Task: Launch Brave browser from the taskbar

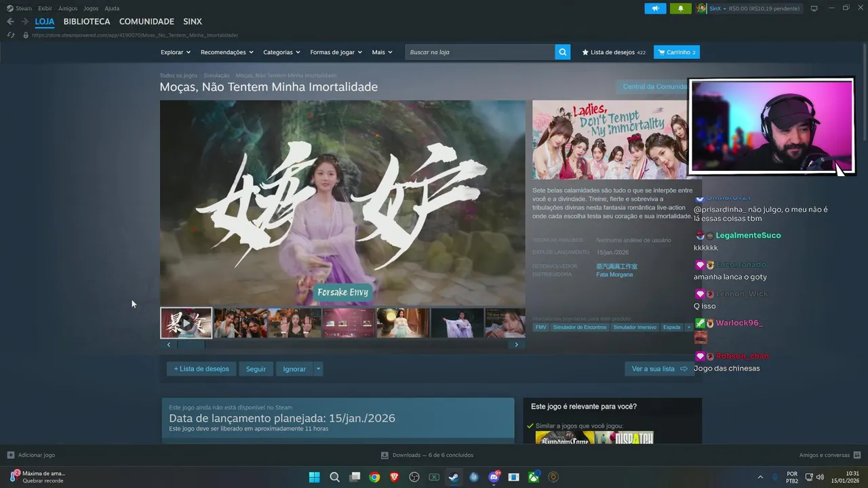Action: tap(394, 477)
